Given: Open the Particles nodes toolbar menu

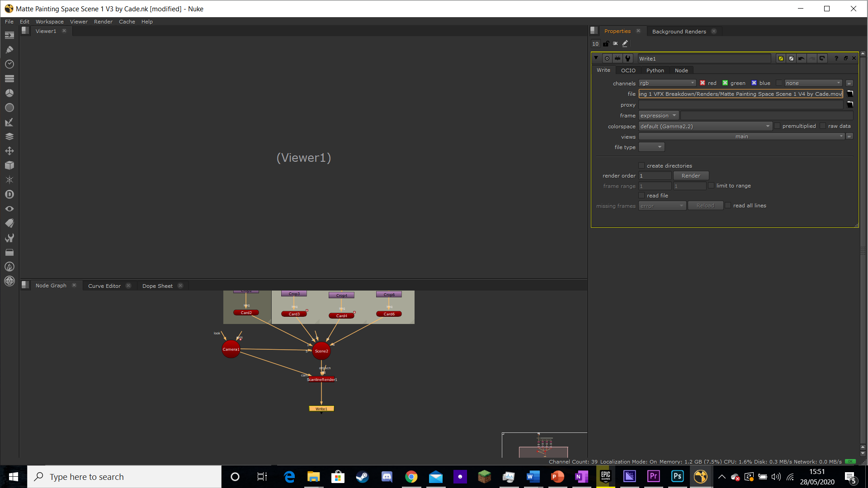Looking at the screenshot, I should 9,180.
